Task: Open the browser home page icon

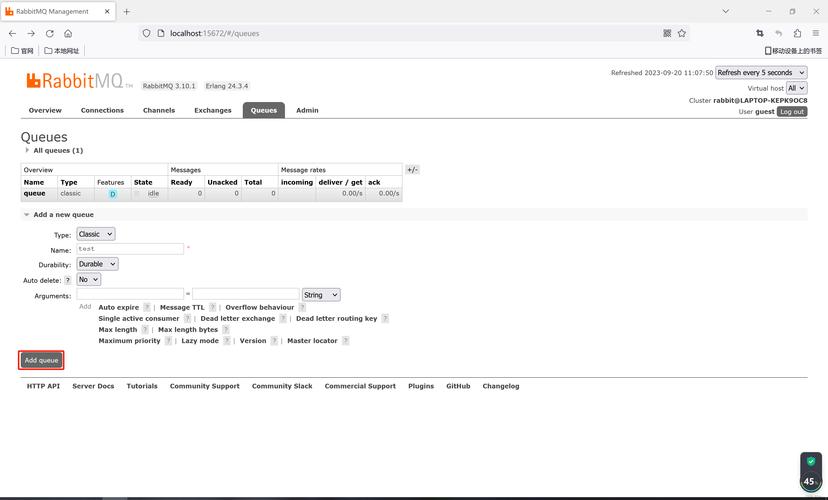Action: click(68, 33)
